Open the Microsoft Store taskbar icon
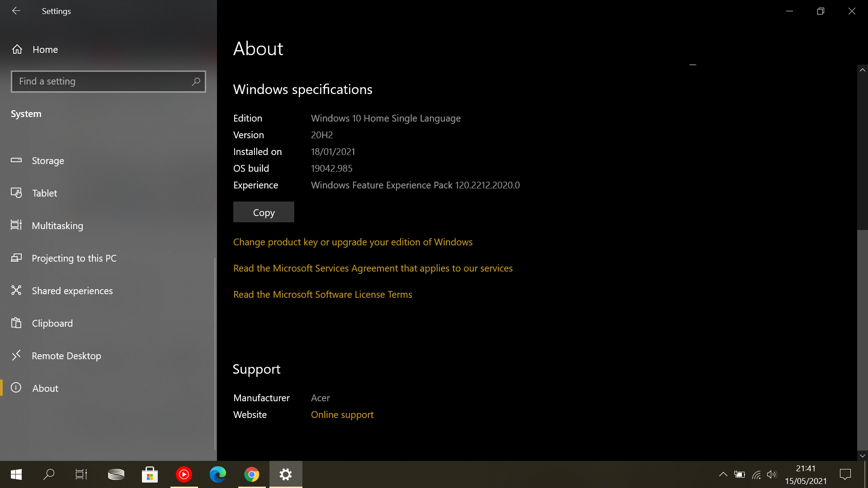The height and width of the screenshot is (488, 868). click(x=150, y=474)
